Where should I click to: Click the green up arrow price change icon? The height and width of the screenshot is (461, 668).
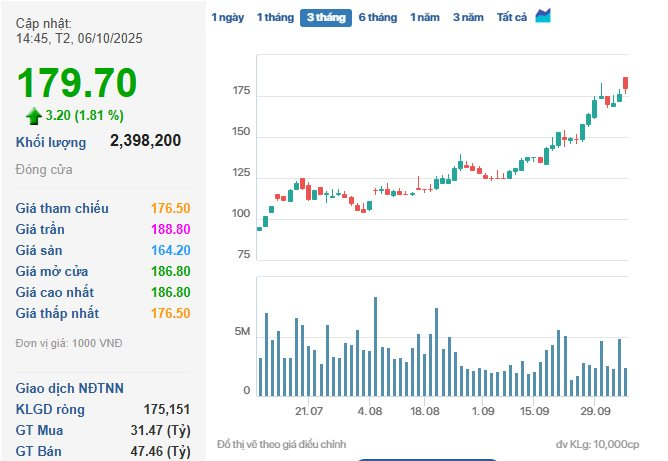(x=33, y=115)
